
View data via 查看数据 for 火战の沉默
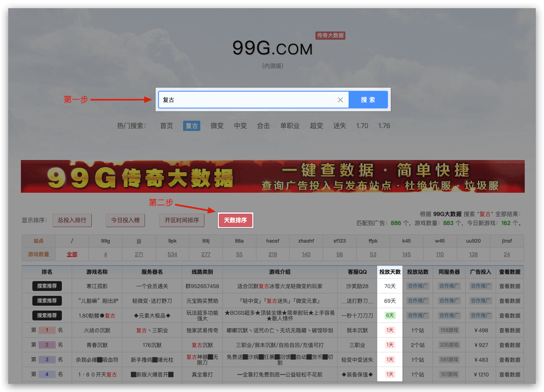click(x=510, y=330)
